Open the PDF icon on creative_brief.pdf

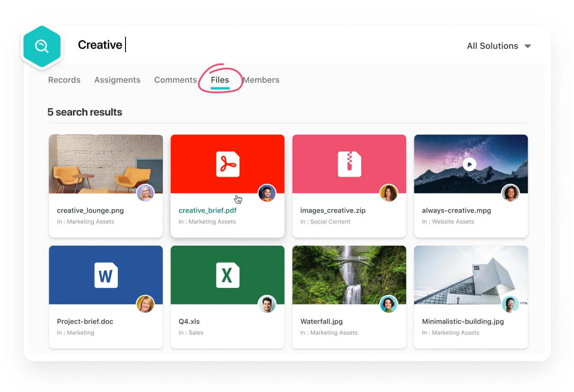[227, 164]
